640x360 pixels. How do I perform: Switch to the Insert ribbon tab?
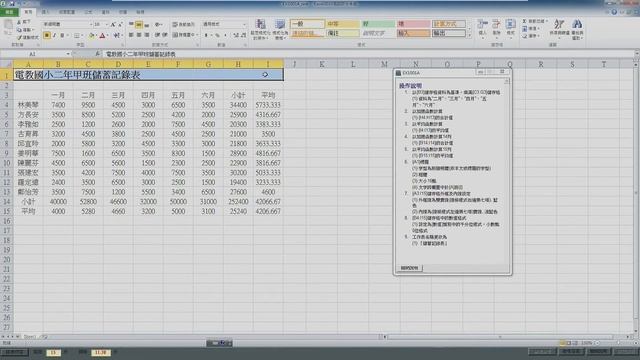45,12
